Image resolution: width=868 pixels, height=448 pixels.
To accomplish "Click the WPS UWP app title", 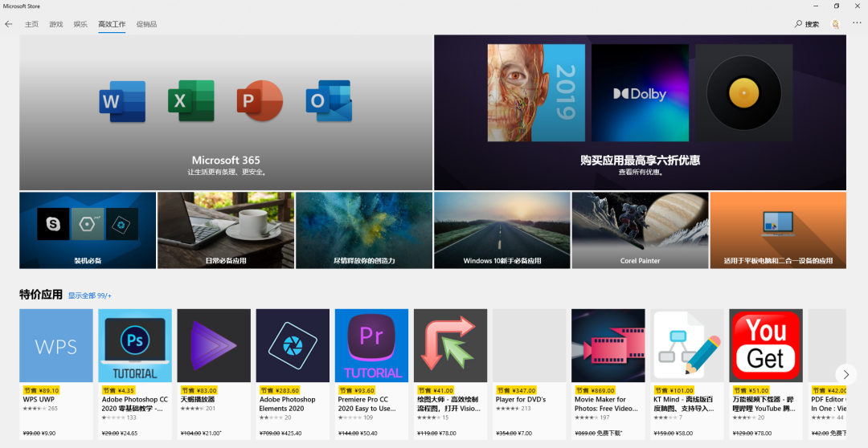I will pyautogui.click(x=39, y=399).
